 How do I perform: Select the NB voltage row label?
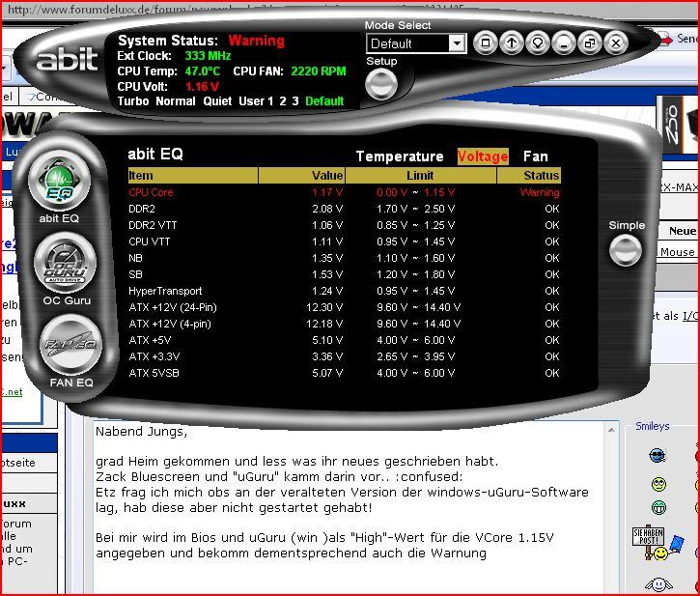click(135, 258)
